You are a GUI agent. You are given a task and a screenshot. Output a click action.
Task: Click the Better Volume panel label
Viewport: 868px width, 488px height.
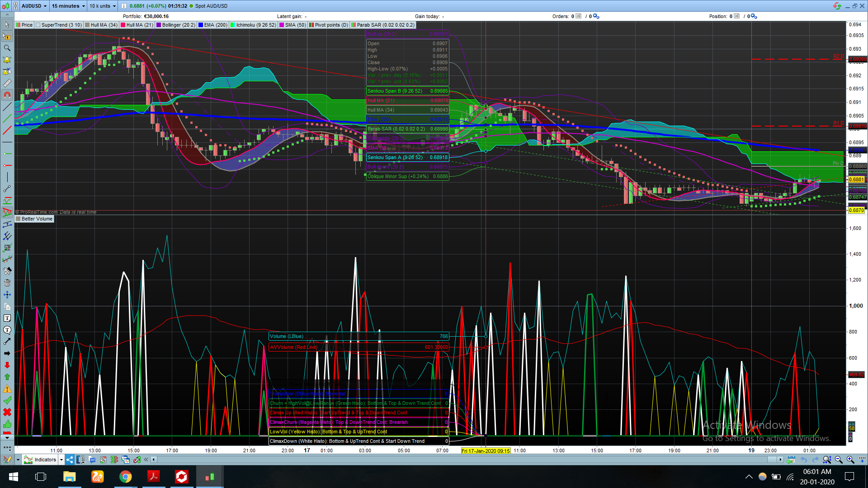coord(37,219)
